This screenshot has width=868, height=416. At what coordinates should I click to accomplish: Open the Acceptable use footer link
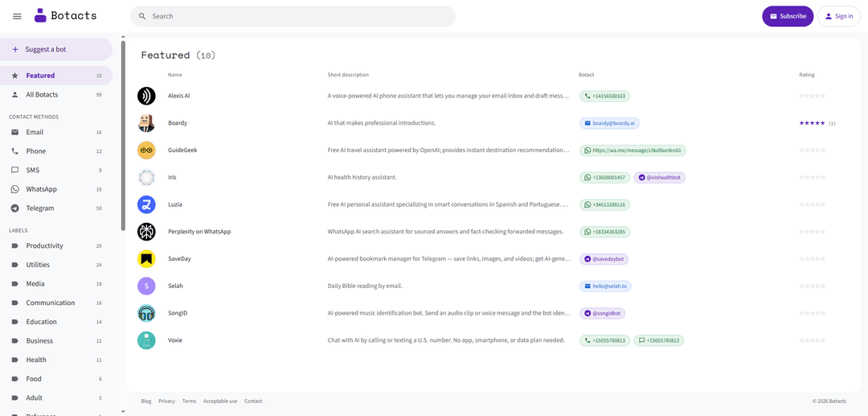pos(220,401)
